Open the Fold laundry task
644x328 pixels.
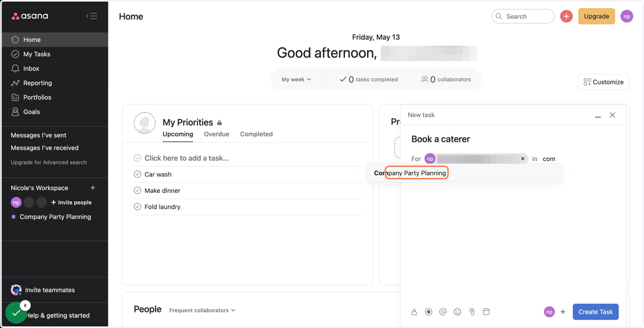pyautogui.click(x=163, y=207)
